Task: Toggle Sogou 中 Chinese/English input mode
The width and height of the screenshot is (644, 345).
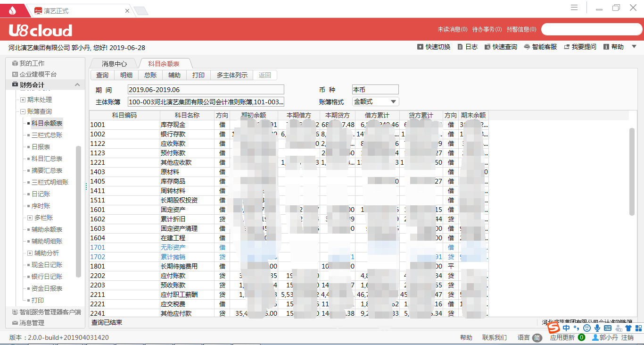Action: [x=566, y=328]
